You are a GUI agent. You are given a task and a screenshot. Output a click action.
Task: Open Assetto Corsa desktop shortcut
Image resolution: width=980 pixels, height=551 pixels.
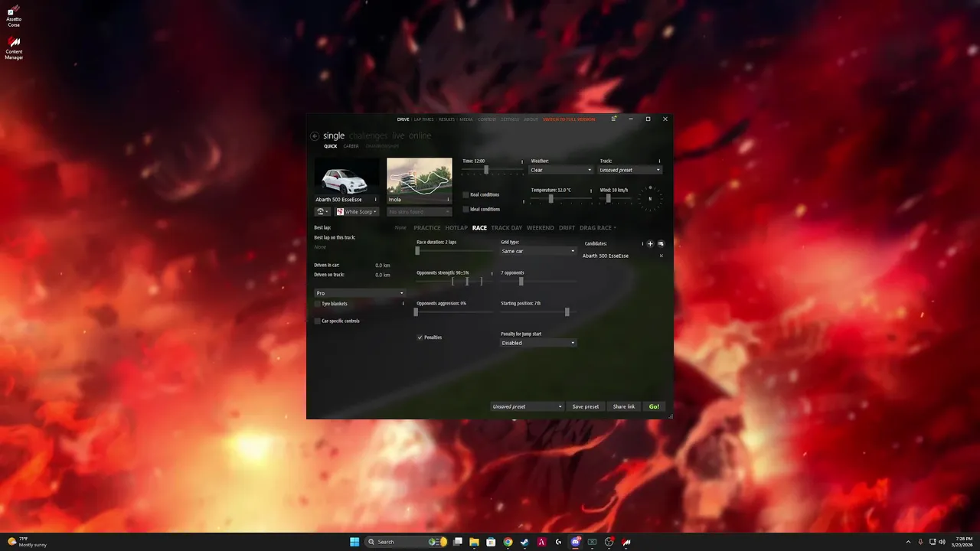(14, 18)
